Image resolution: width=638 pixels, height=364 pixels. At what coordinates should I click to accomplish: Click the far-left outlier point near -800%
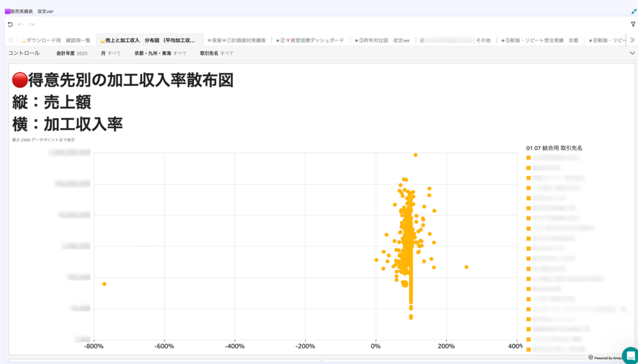coord(104,284)
